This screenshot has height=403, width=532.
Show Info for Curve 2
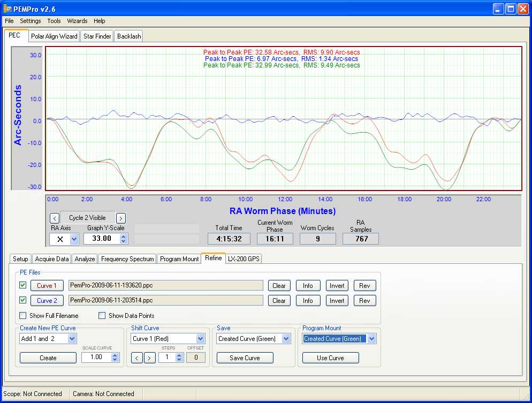pos(308,301)
